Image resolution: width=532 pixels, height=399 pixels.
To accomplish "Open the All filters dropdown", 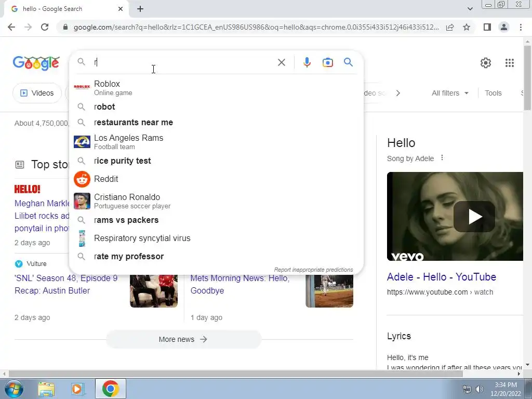I will pos(450,93).
